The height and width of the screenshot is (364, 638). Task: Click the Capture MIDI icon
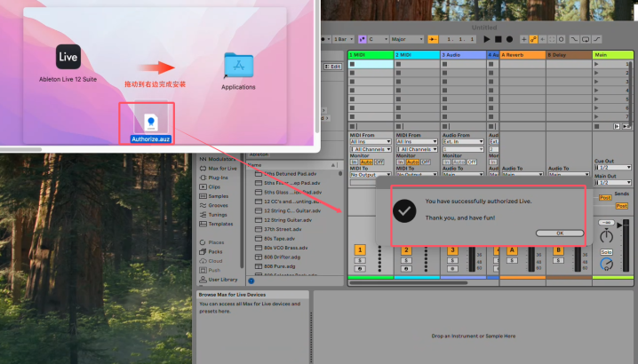coord(552,39)
